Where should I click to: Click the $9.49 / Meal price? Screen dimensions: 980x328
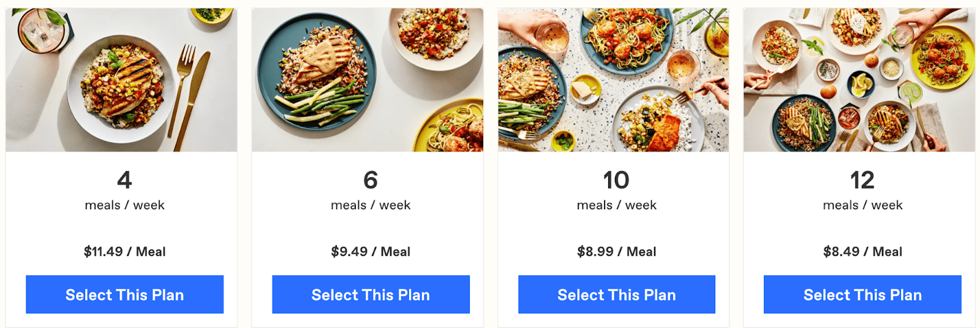point(371,252)
